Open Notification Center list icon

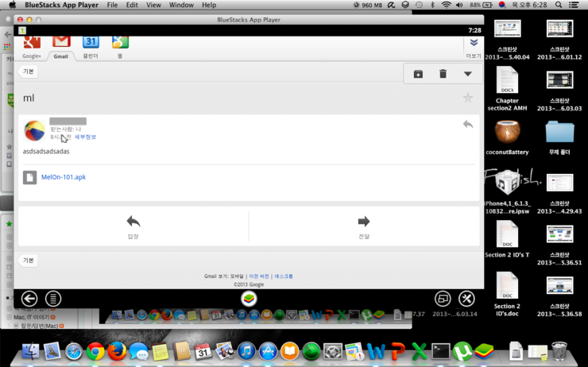tap(574, 5)
